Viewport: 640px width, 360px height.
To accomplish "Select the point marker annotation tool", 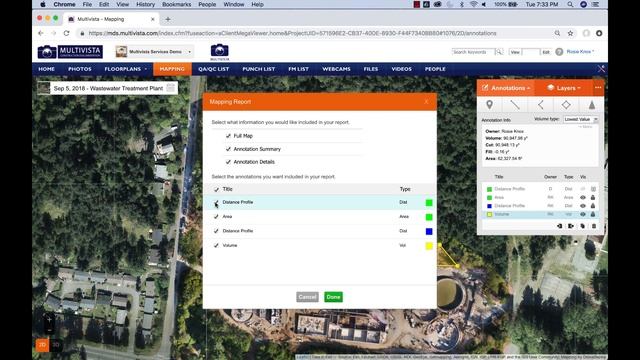I will [x=489, y=105].
